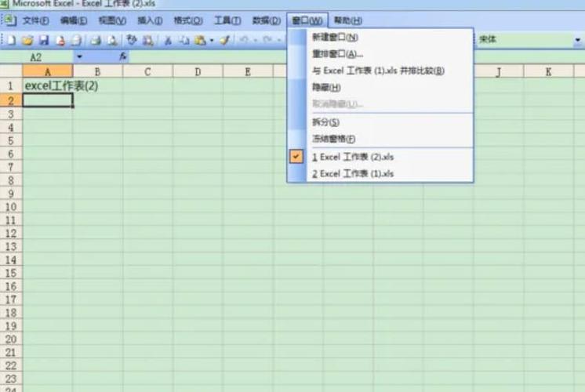
Task: Click the Research icon beside Spelling
Action: (x=147, y=40)
